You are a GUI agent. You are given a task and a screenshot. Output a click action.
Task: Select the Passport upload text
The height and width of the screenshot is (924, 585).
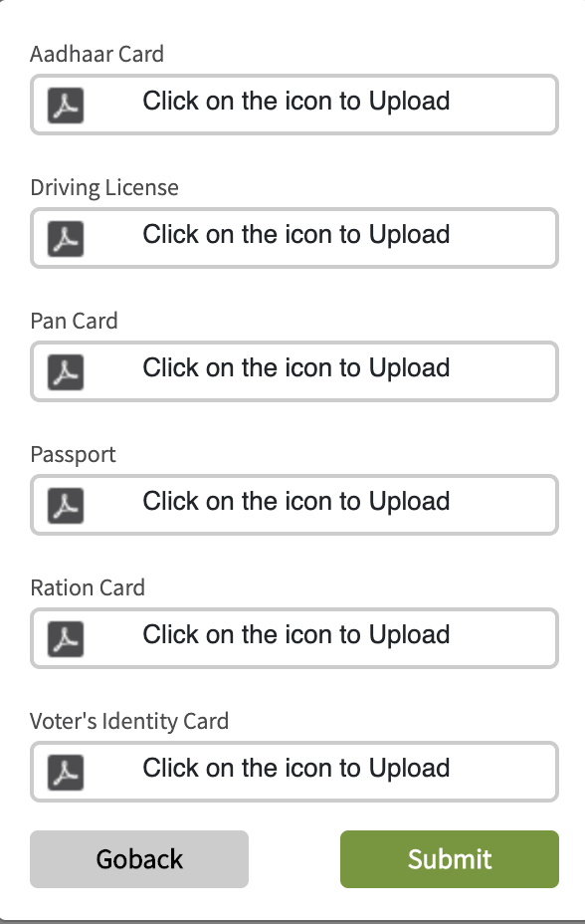(x=296, y=502)
